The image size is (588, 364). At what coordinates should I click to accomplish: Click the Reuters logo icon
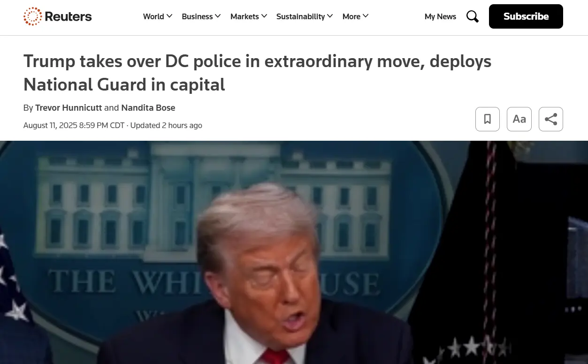coord(32,16)
